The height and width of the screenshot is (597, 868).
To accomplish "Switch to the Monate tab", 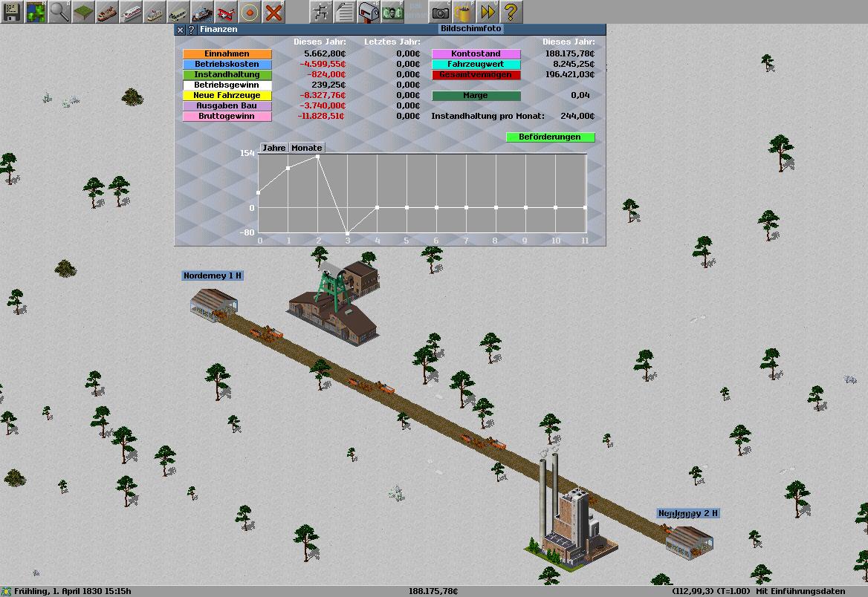I will (x=306, y=148).
